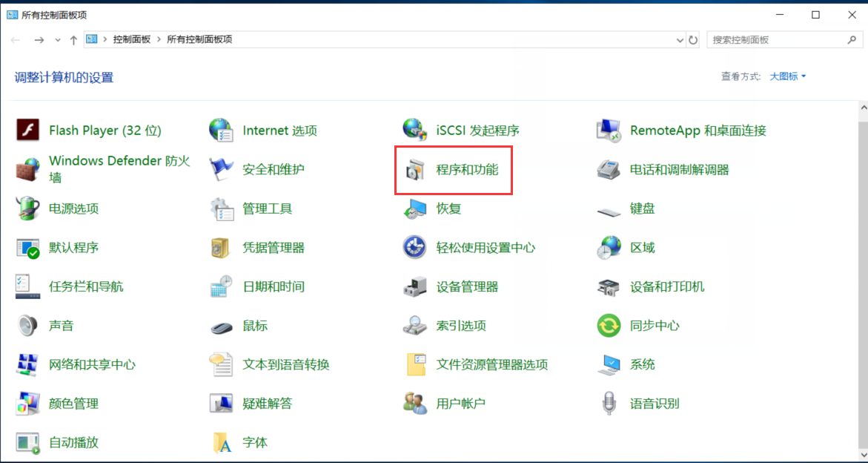Click the control panel icon in address bar

click(x=92, y=40)
